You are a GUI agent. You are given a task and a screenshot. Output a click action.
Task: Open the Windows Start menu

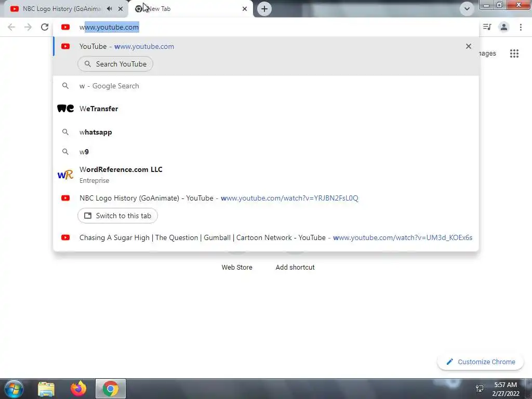coord(14,389)
